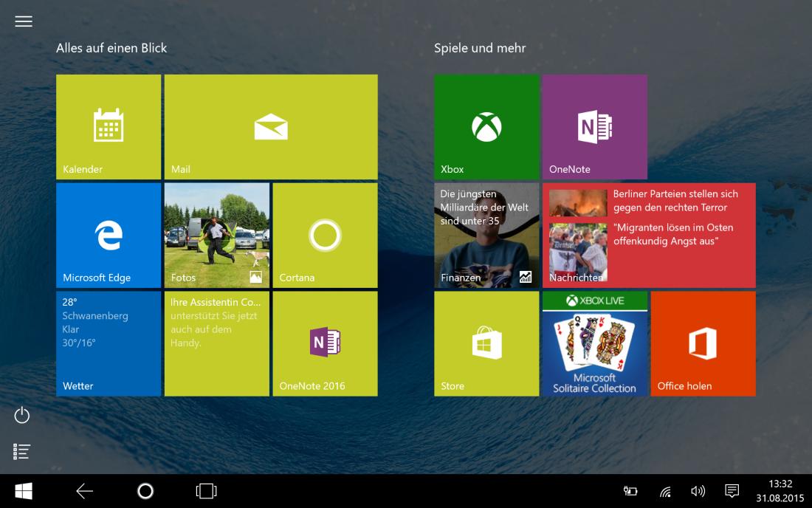
Task: Open the volume control in tray
Action: (x=698, y=491)
